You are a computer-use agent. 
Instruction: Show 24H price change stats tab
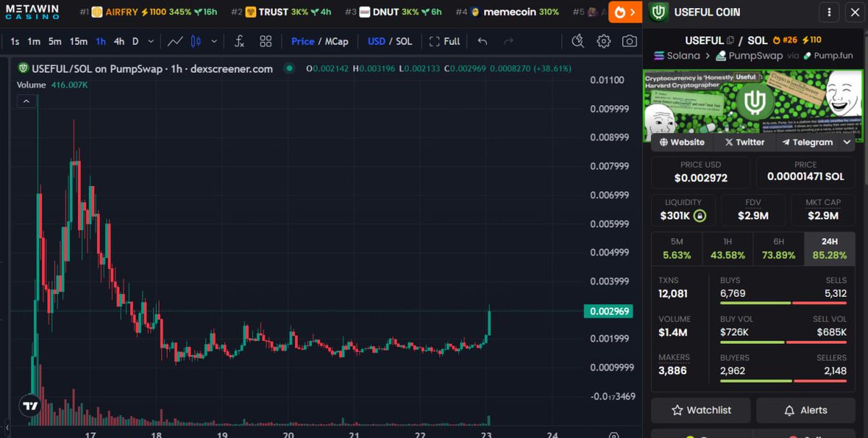click(830, 249)
